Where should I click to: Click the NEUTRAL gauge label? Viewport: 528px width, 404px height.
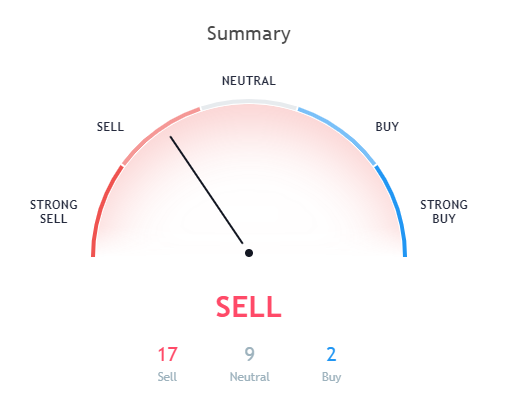click(x=249, y=81)
